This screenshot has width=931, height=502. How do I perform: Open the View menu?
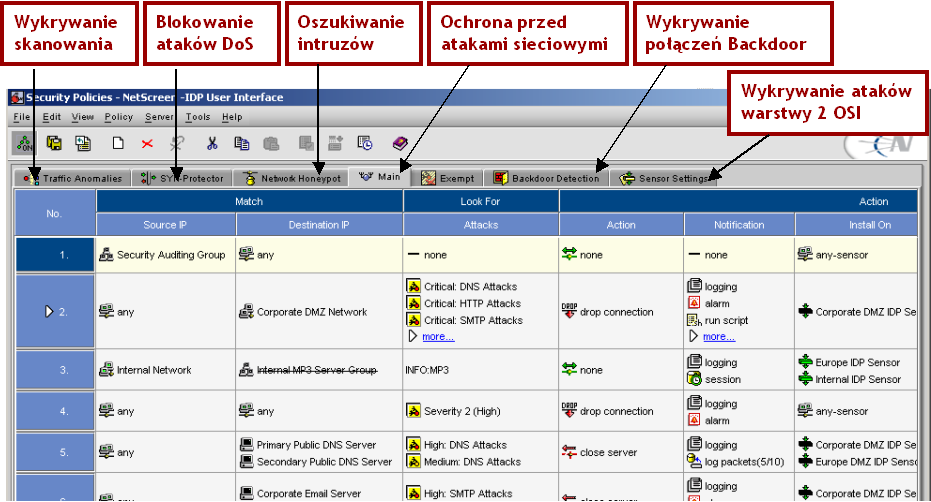[83, 117]
